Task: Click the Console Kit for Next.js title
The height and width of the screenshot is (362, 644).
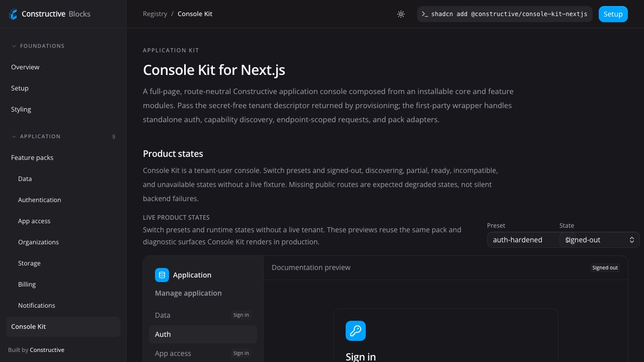Action: pyautogui.click(x=214, y=70)
